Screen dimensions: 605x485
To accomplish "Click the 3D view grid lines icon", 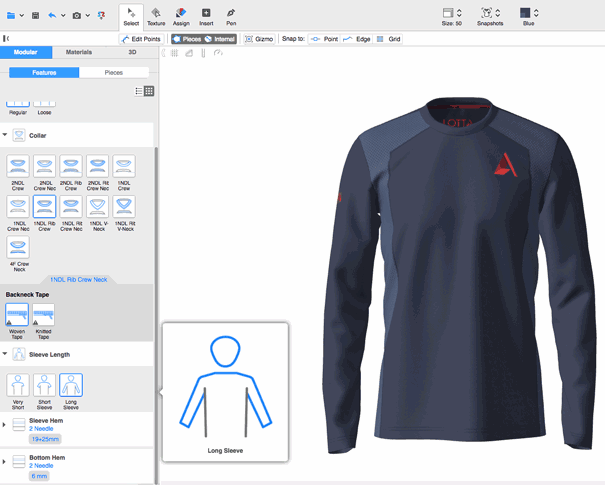I will pyautogui.click(x=174, y=53).
